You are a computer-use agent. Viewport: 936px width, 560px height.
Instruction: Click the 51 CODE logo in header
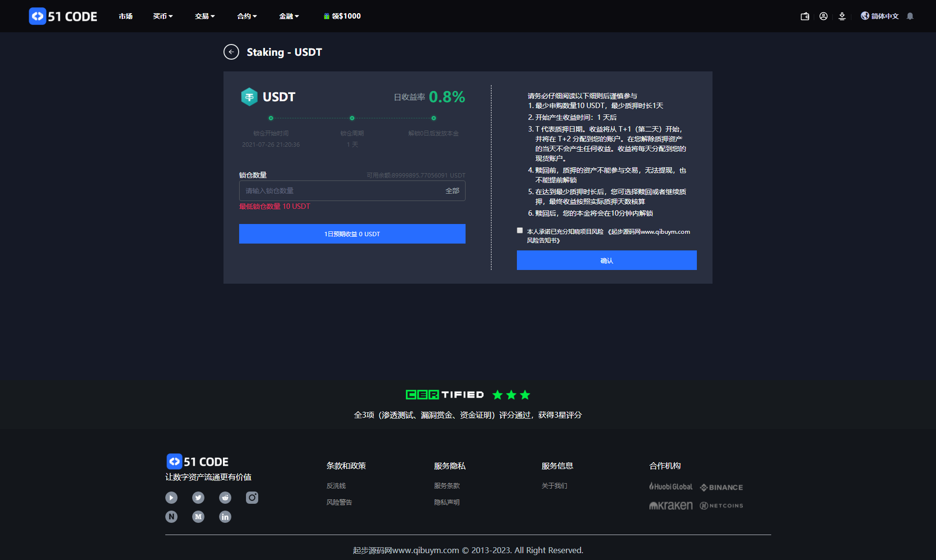coord(63,16)
